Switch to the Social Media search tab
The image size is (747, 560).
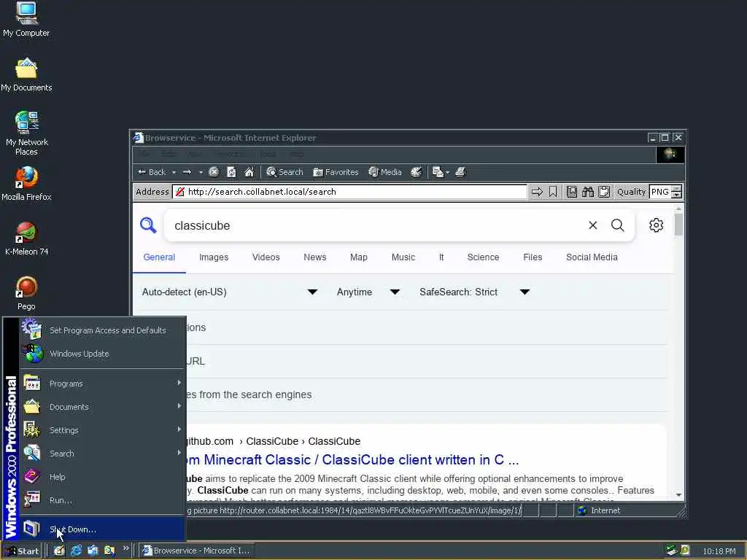tap(592, 257)
